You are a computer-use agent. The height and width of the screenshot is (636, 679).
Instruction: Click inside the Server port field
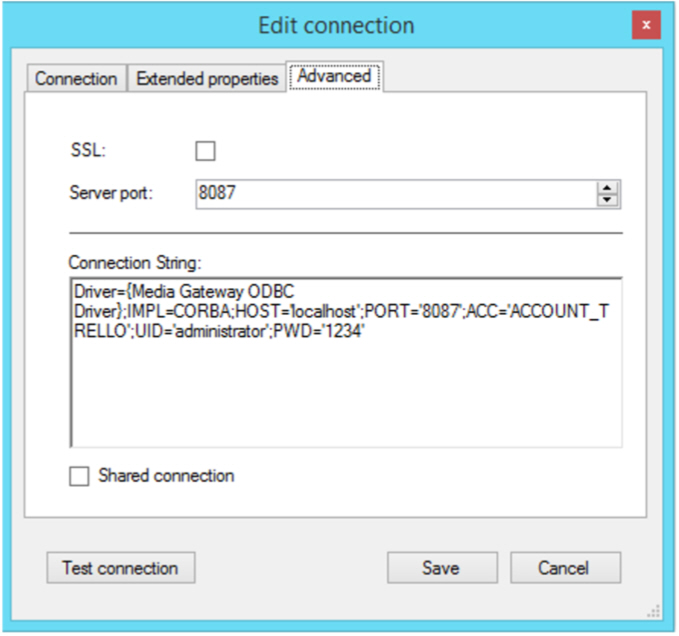coord(396,194)
